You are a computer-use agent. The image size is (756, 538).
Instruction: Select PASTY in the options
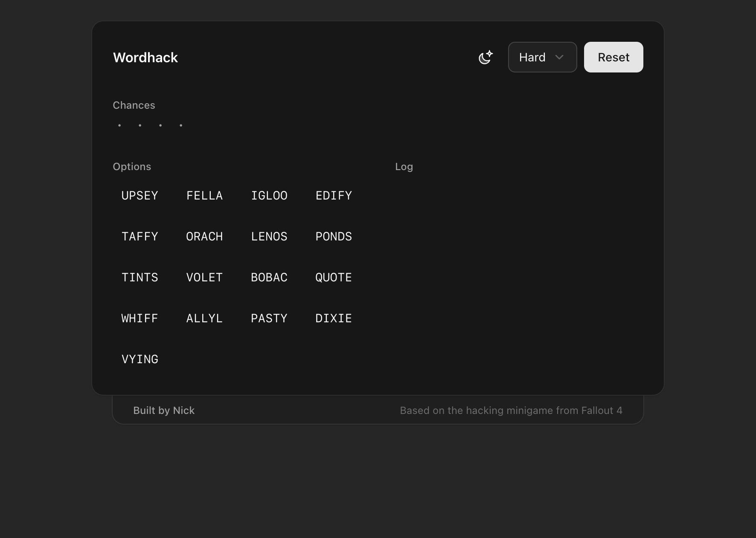click(269, 318)
